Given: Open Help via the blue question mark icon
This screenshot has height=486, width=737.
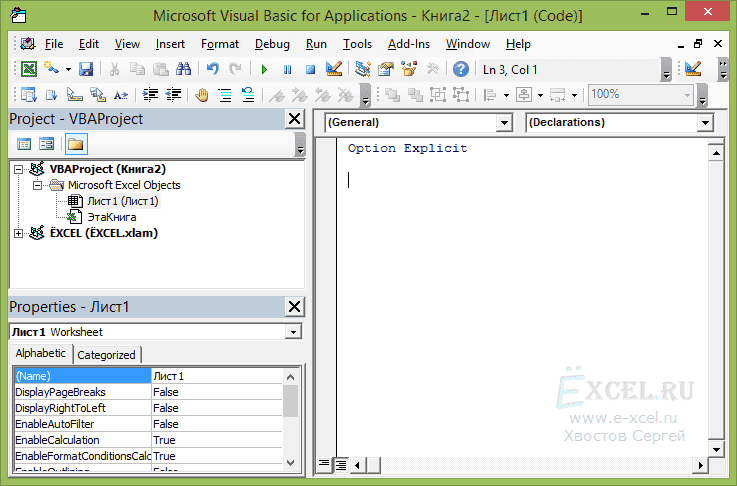Looking at the screenshot, I should [460, 69].
